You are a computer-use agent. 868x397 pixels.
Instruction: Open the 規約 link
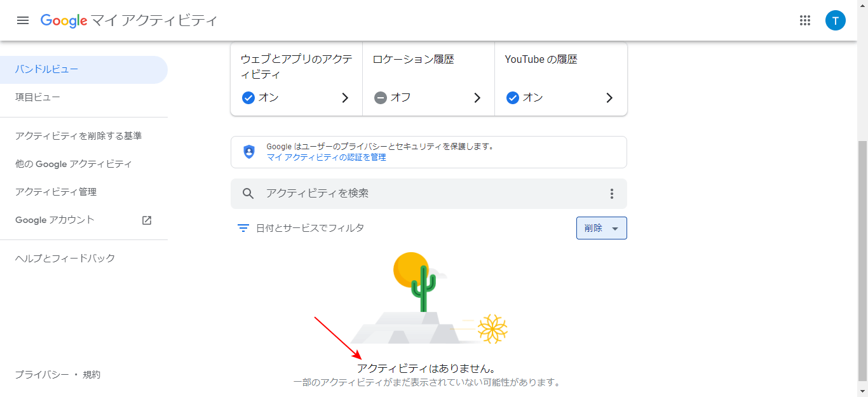(92, 375)
